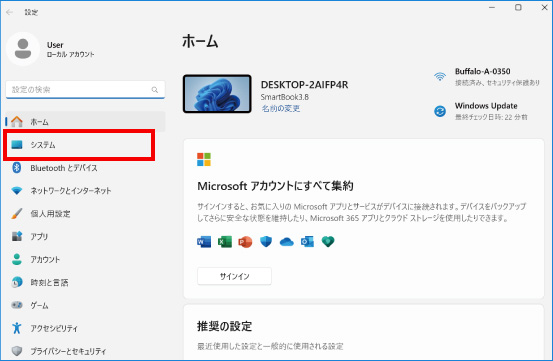Viewport: 553px width, 361px height.
Task: Open プライバシーとセキュリティ category
Action: tap(85, 351)
